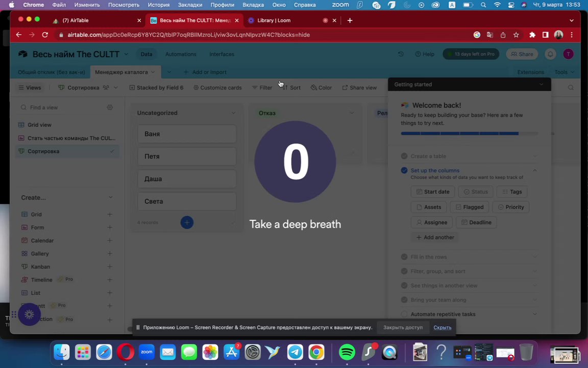Add a new record with the blue plus button
588x368 pixels.
click(187, 222)
